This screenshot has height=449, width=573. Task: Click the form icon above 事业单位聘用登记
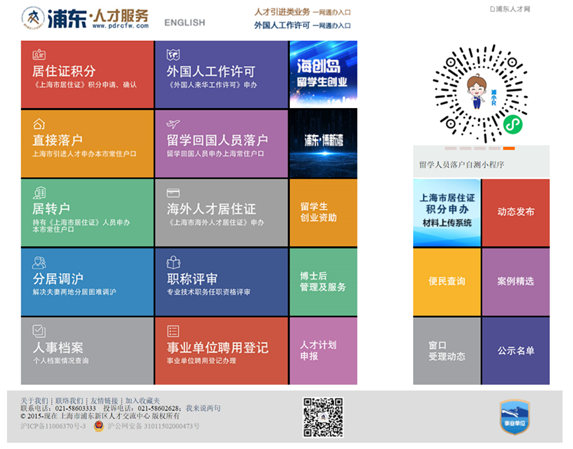click(173, 331)
